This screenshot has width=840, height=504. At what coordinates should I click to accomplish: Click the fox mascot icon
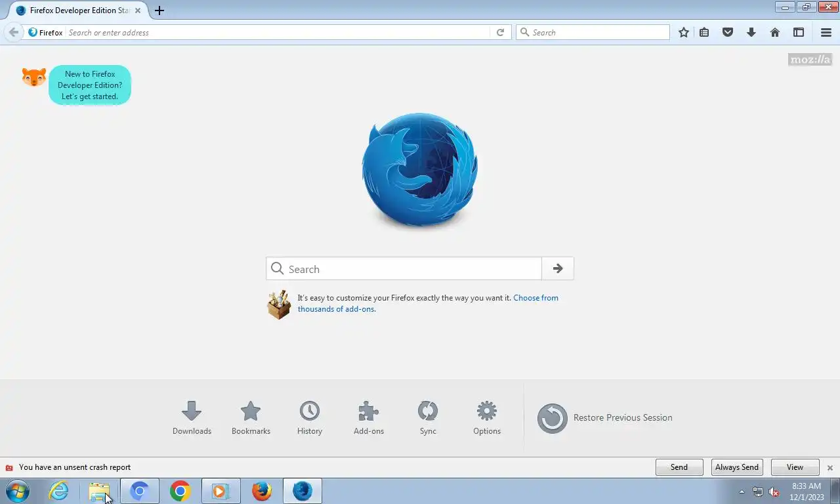point(34,77)
